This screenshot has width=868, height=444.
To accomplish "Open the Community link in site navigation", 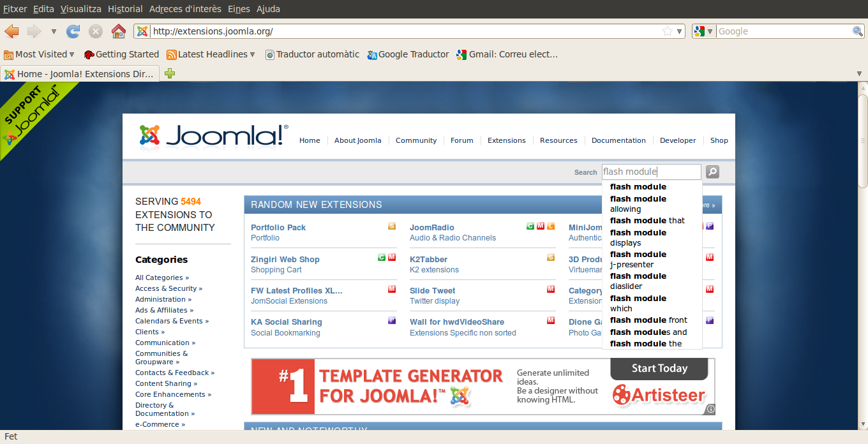I will click(x=416, y=140).
